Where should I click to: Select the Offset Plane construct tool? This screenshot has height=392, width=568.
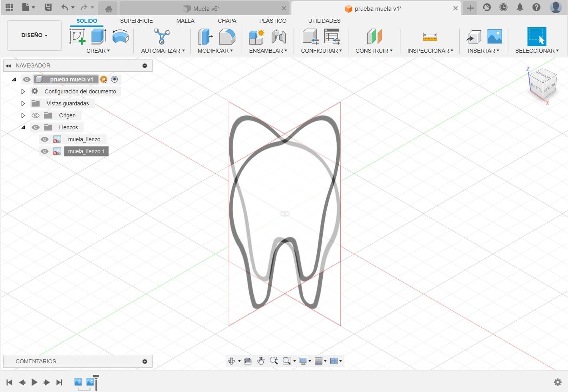tap(374, 36)
